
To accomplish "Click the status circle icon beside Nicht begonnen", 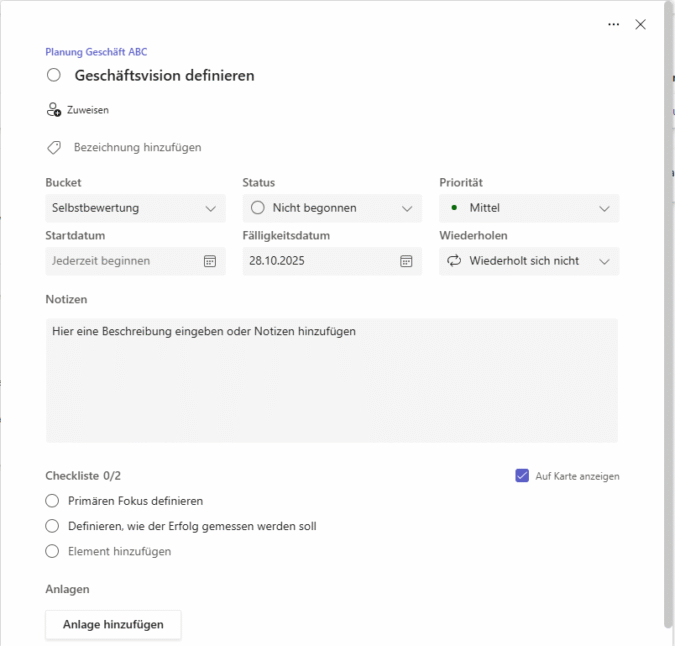I will 258,208.
